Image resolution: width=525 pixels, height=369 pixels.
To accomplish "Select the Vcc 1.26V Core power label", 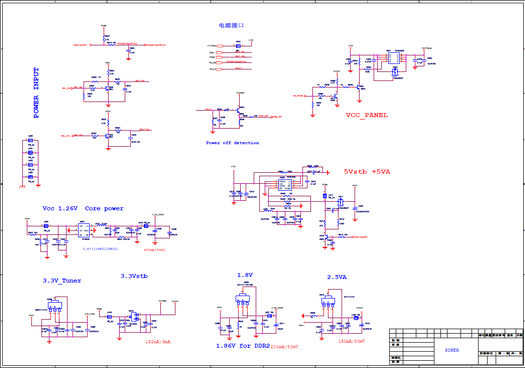I will pos(83,208).
